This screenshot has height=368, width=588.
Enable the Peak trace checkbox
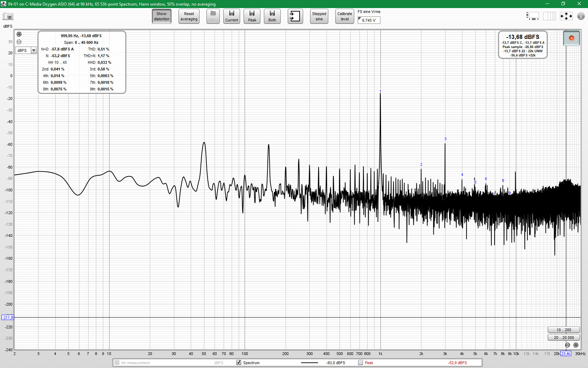(360, 362)
